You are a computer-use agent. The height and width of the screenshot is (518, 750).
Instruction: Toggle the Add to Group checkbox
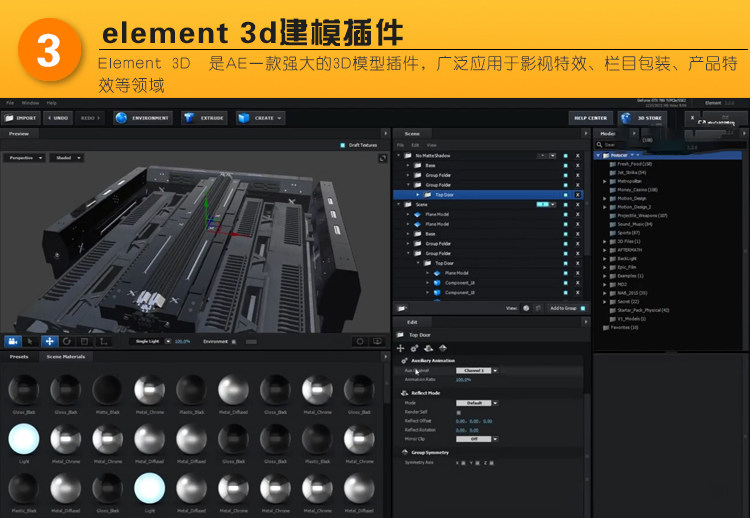pyautogui.click(x=583, y=309)
